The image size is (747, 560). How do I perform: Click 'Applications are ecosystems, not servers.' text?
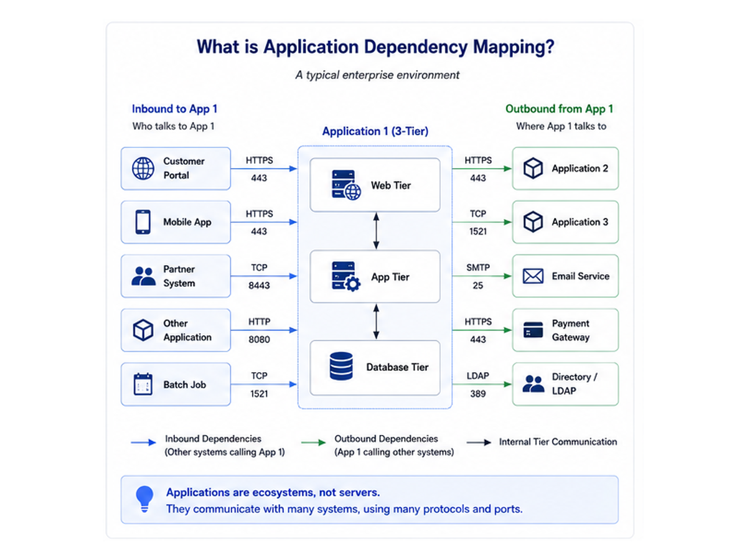click(273, 492)
